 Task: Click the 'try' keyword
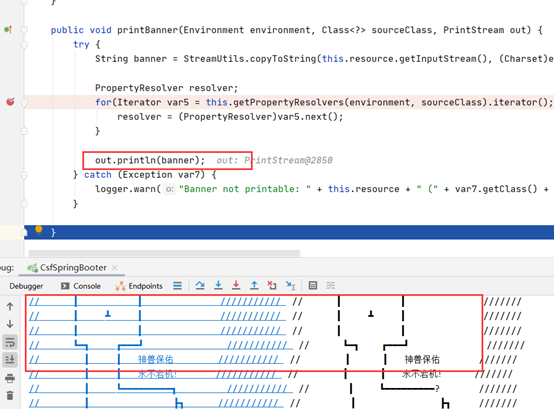pos(81,45)
